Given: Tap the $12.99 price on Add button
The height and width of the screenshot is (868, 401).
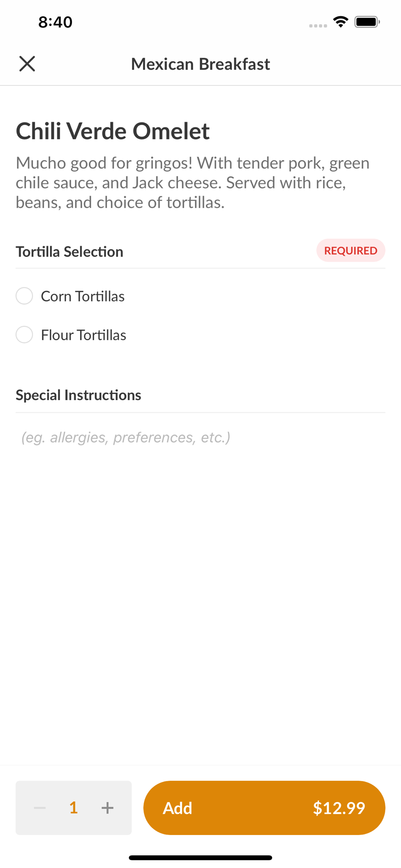Looking at the screenshot, I should point(339,808).
